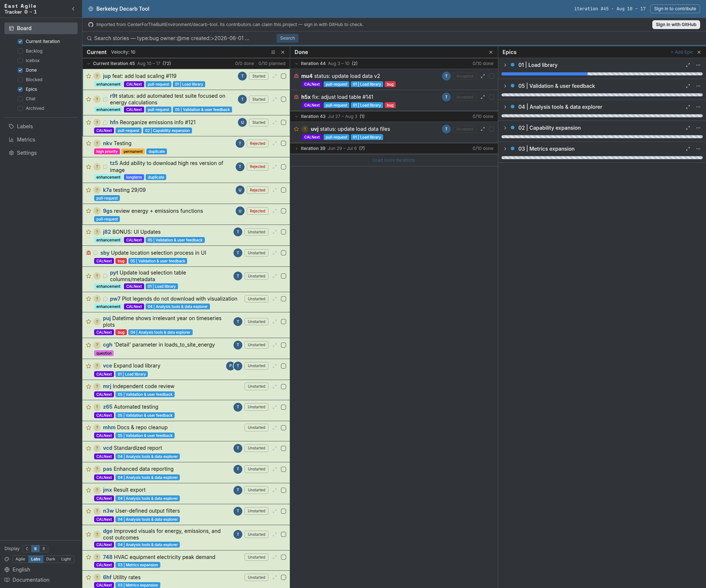Close the Epics column
The width and height of the screenshot is (706, 588).
[699, 52]
